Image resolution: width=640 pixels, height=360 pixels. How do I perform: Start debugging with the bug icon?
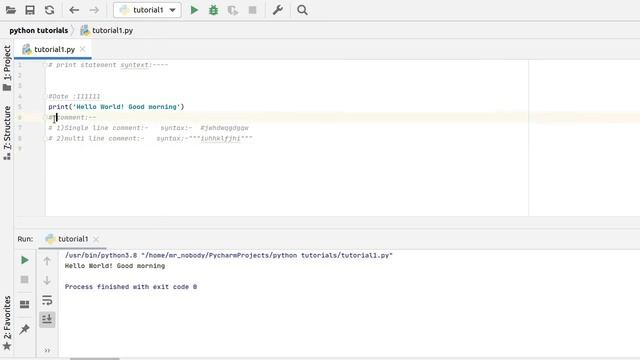[213, 10]
